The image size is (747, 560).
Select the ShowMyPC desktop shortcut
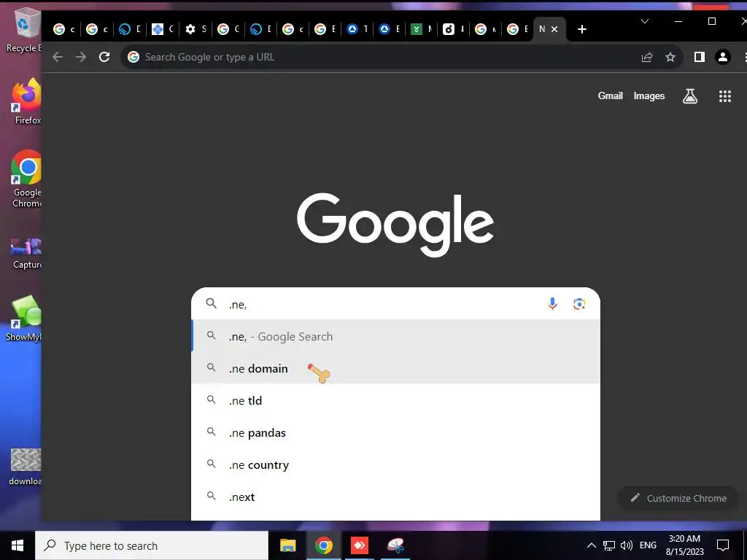[x=25, y=318]
